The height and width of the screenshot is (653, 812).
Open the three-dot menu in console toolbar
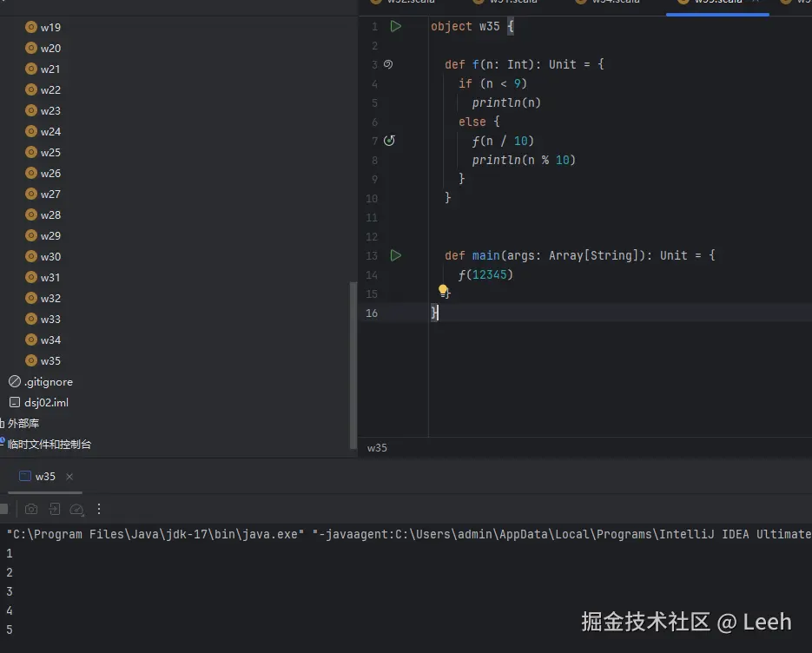pyautogui.click(x=98, y=509)
